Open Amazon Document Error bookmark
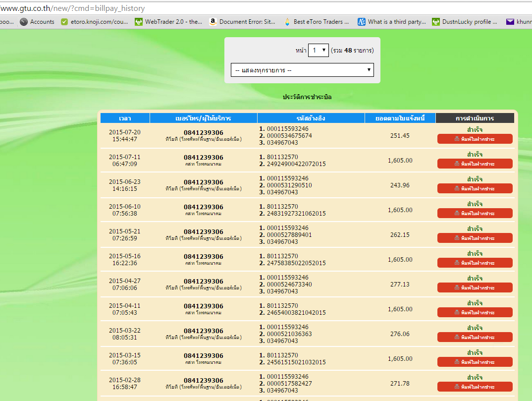The width and height of the screenshot is (532, 401). point(242,22)
